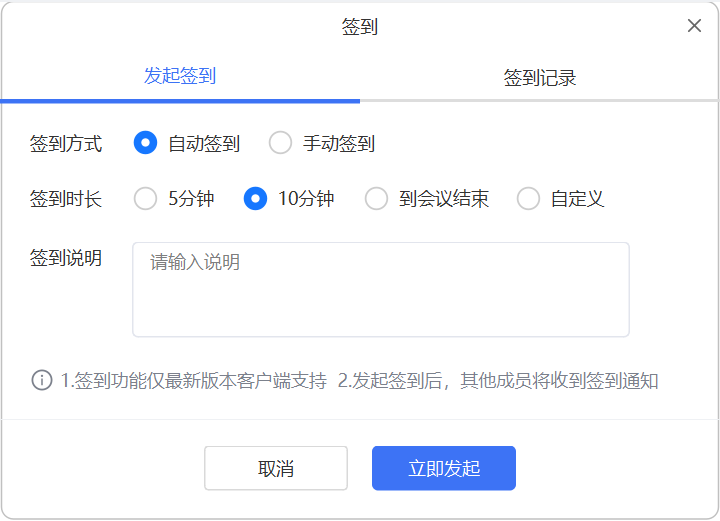Image resolution: width=720 pixels, height=521 pixels.
Task: Pick the 到会议结束 duration radio
Action: [x=377, y=199]
